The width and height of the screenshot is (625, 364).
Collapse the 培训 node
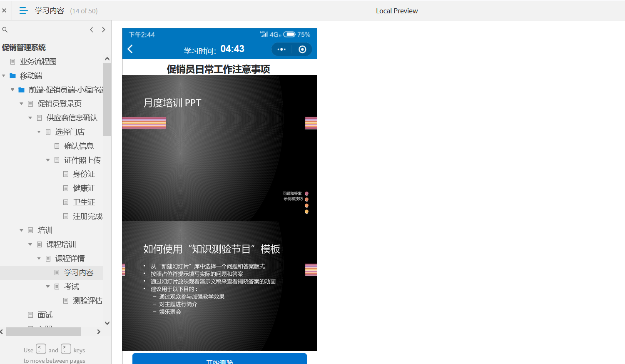(x=22, y=230)
